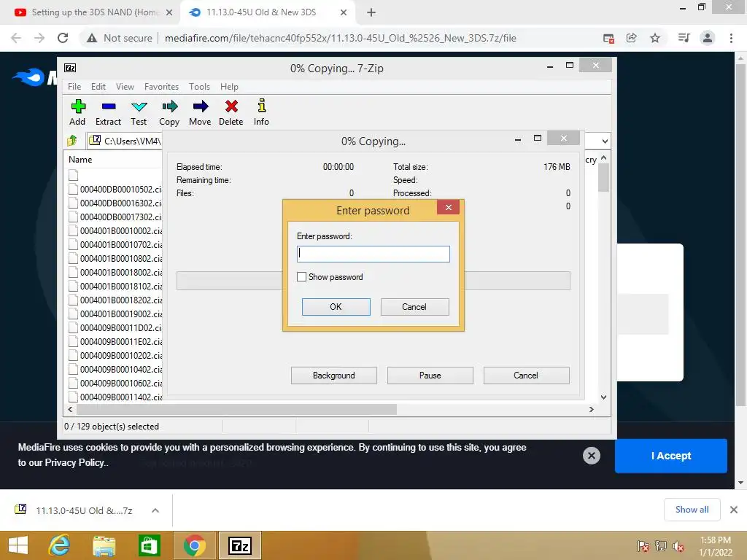Open Chrome three-dot menu
747x560 pixels.
[731, 38]
